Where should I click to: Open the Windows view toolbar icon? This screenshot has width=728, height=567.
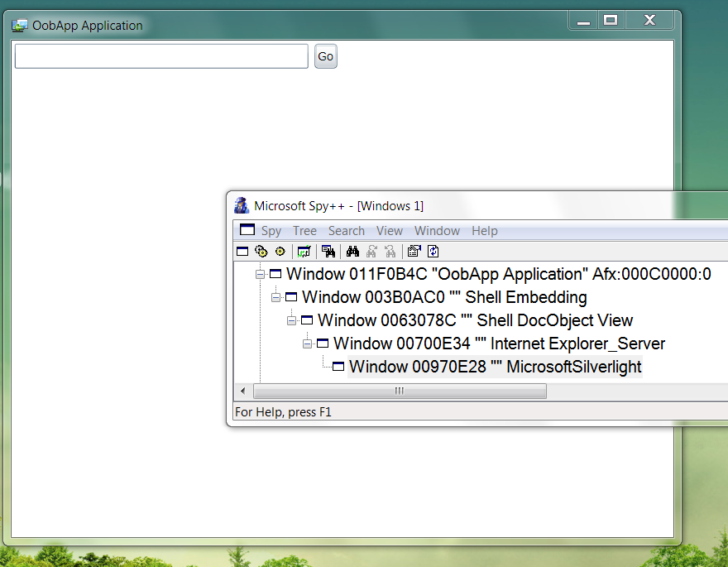[x=242, y=252]
